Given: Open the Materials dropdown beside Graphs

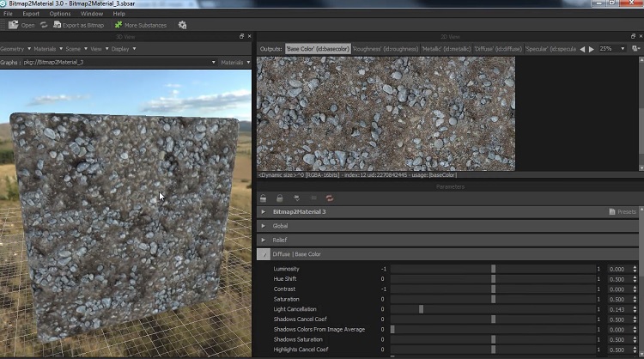Looking at the screenshot, I should click(235, 63).
